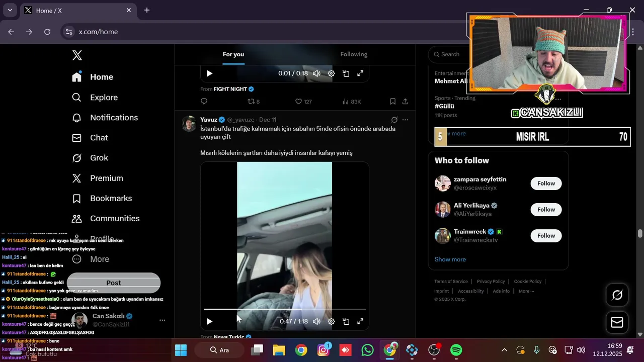Click the Grok explain icon on Yavuz post
Viewport: 644px width, 362px height.
click(394, 120)
